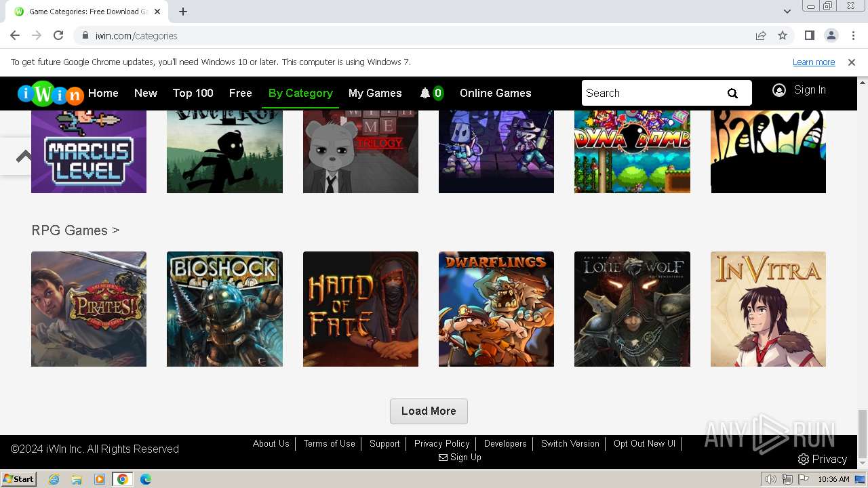868x488 pixels.
Task: Select By Category nav item
Action: pos(300,94)
